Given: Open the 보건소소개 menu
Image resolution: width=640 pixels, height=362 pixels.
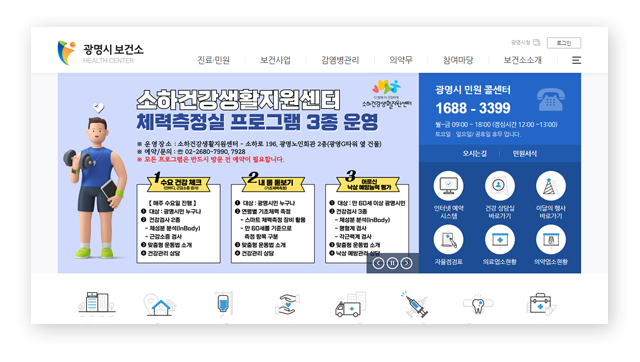Looking at the screenshot, I should [x=522, y=60].
